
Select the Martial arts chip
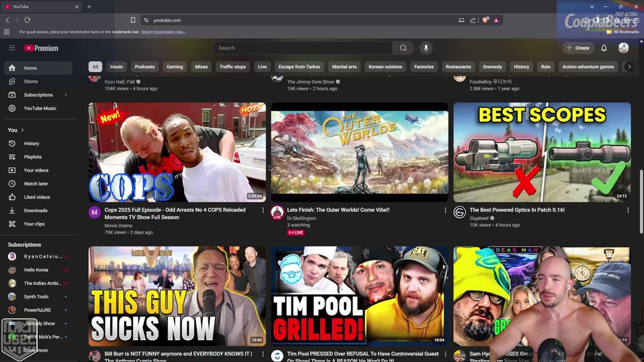[345, 67]
